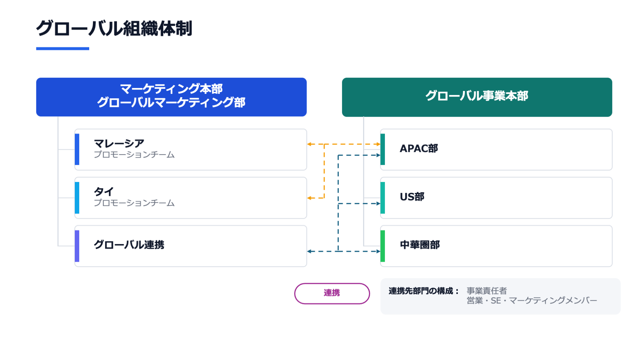The height and width of the screenshot is (362, 644).
Task: Click the US部 box
Action: [496, 198]
